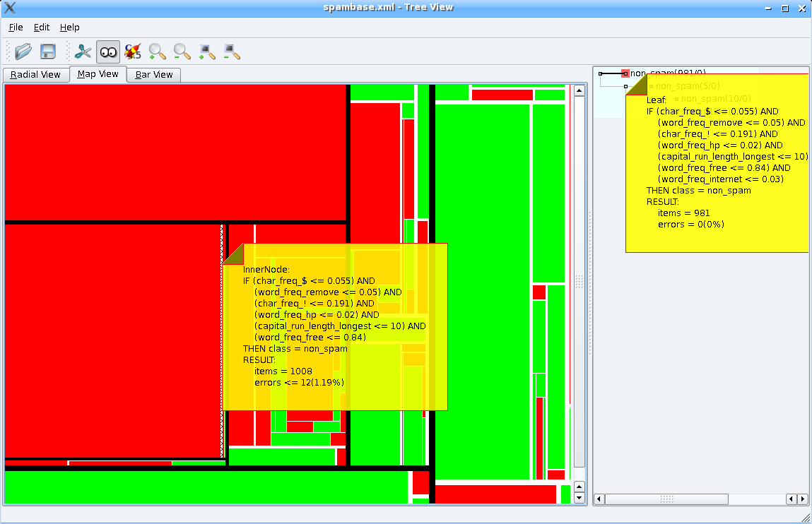Zoom out with the magnifier minus icon
This screenshot has height=524, width=812.
(x=182, y=52)
